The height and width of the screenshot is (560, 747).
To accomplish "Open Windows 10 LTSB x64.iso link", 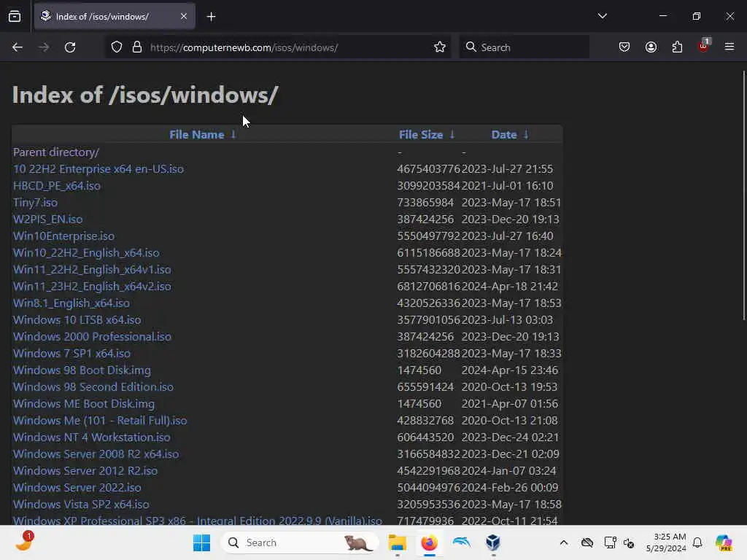I will point(77,320).
